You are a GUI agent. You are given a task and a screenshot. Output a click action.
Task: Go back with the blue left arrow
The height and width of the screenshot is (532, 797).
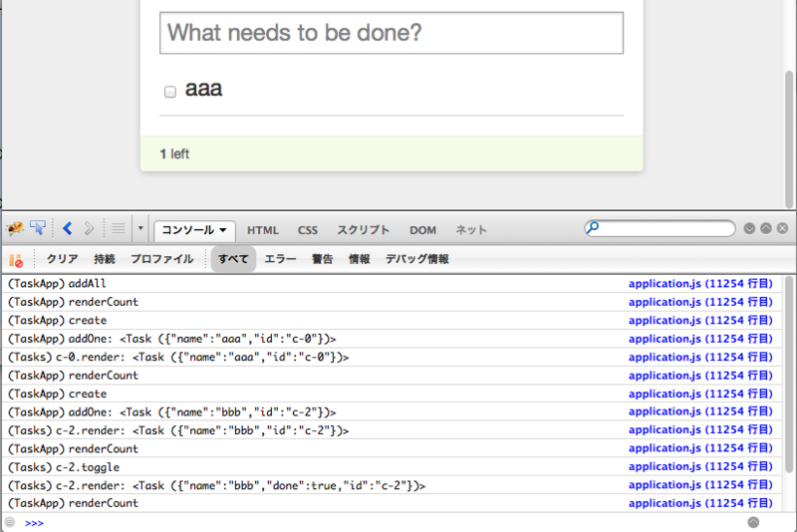[x=67, y=229]
